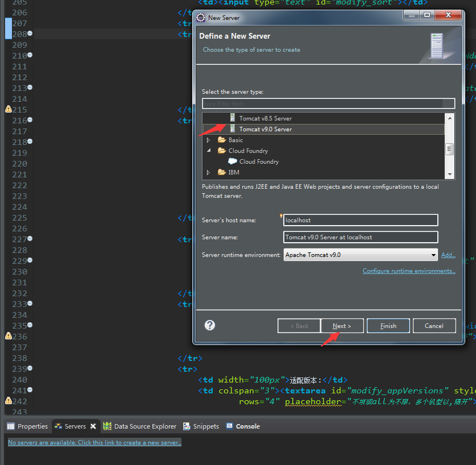Click the New Server dialog gear icon
476x465 pixels.
201,18
